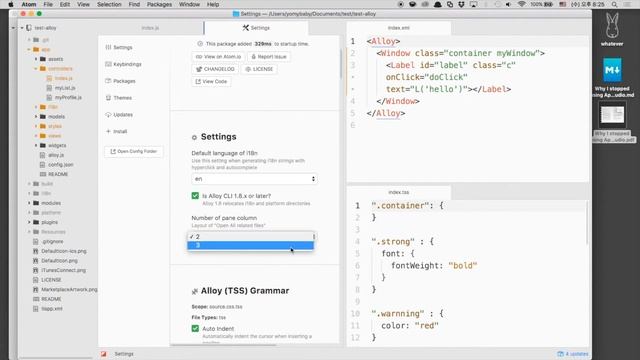Open Settings section in settings sidebar
The width and height of the screenshot is (640, 360).
tap(119, 47)
